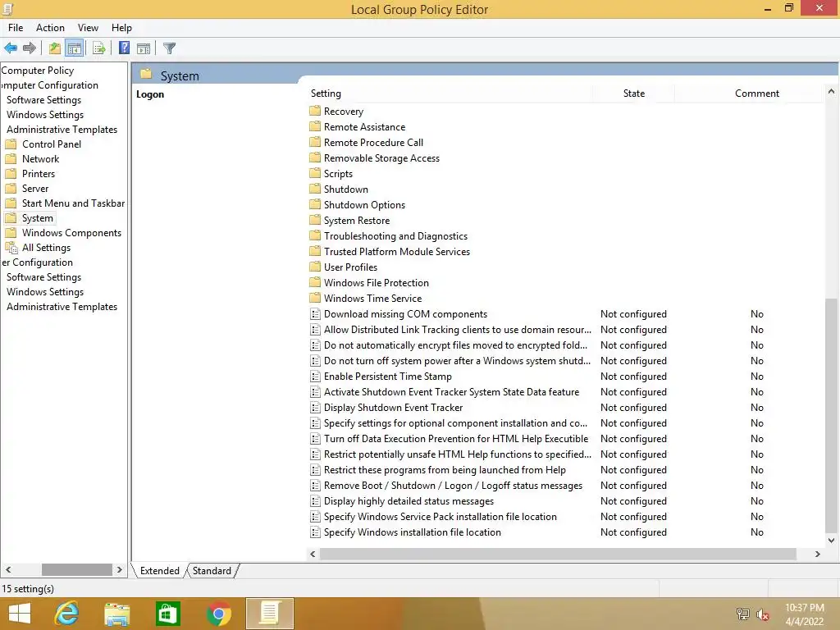Screen dimensions: 840x630
Task: Open File Explorer from the taskbar
Action: 116,614
